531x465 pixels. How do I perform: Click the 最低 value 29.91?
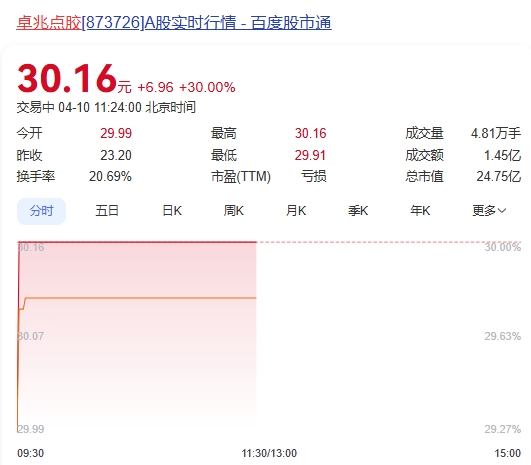coord(310,155)
